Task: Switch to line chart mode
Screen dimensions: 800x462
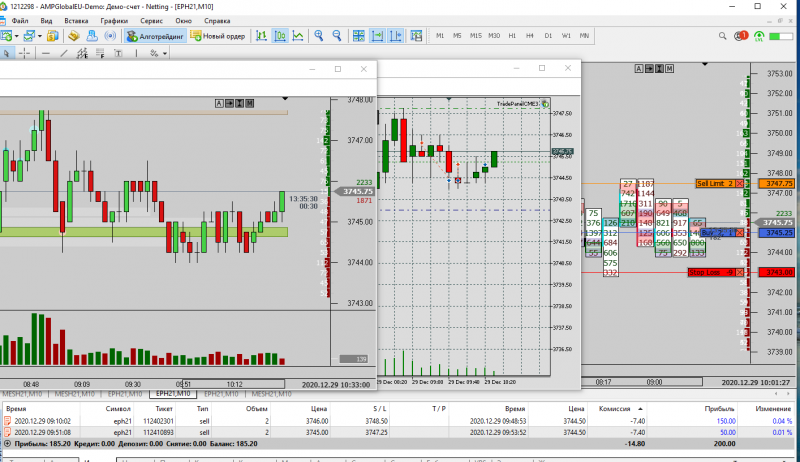Action: 298,36
